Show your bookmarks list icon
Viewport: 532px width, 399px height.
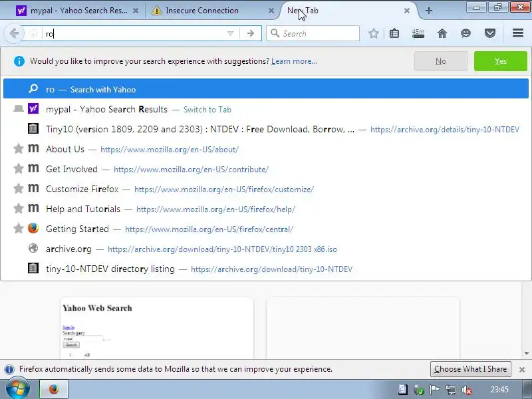(394, 33)
